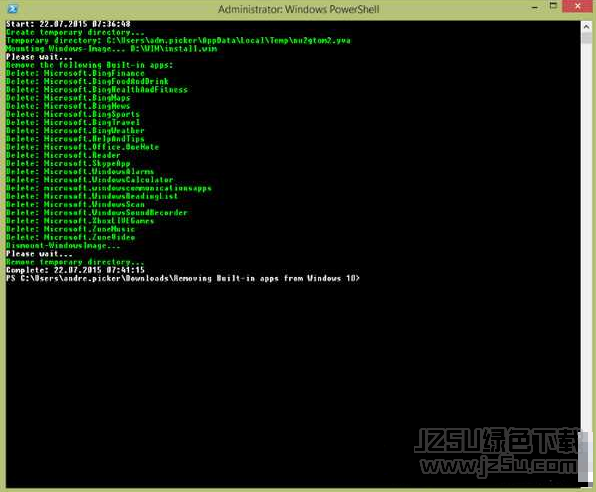Click the 'Complete: 22.07.2015 07:41:15' line
The image size is (596, 492).
75,270
